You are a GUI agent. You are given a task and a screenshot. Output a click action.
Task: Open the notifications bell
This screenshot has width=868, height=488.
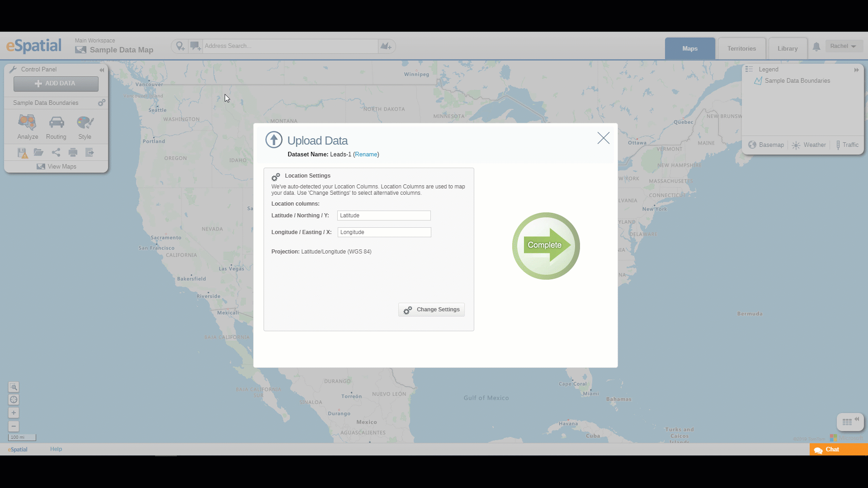click(x=816, y=47)
